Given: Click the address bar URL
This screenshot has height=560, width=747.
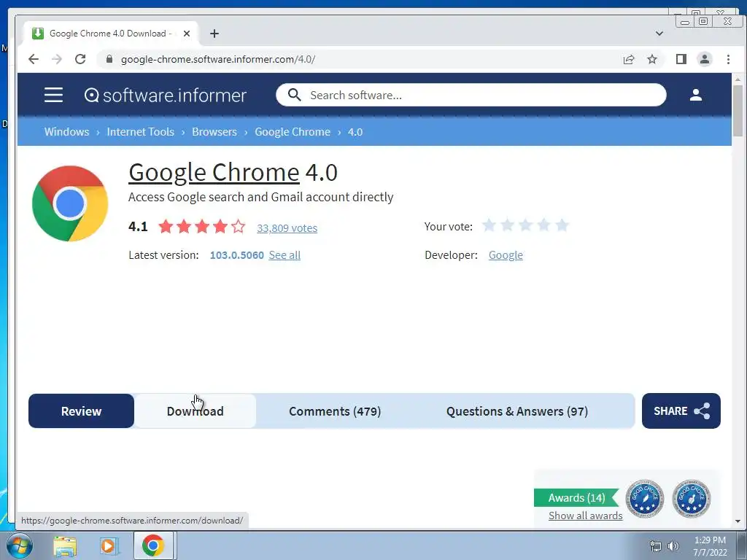Looking at the screenshot, I should [x=217, y=59].
